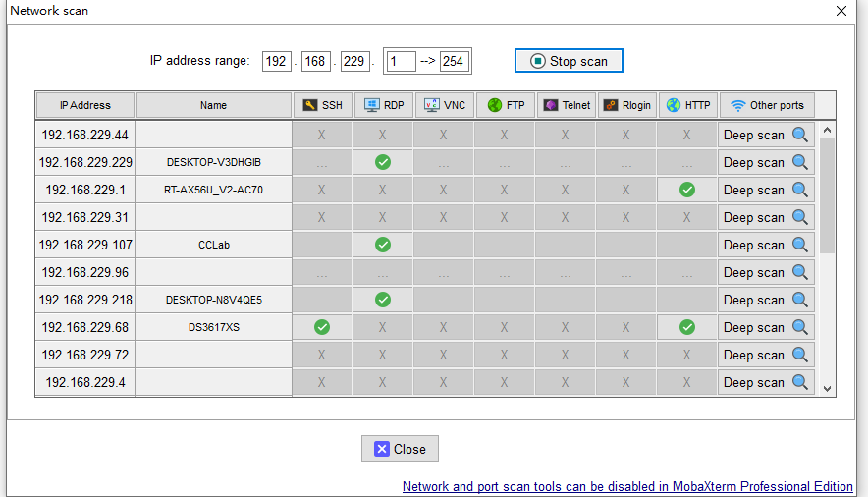Viewport: 868px width, 497px height.
Task: Deep scan 192.168.229.1 router
Action: tap(766, 190)
